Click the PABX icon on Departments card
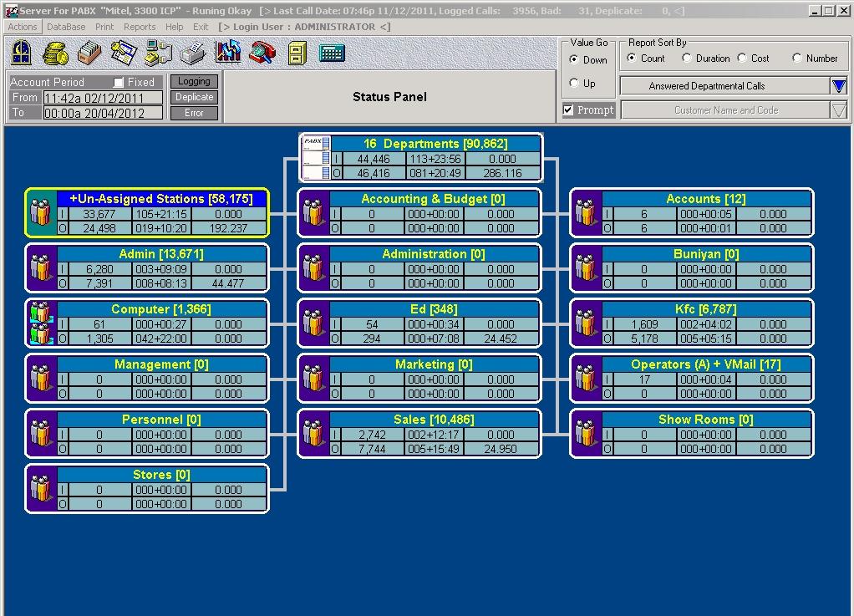 click(316, 158)
